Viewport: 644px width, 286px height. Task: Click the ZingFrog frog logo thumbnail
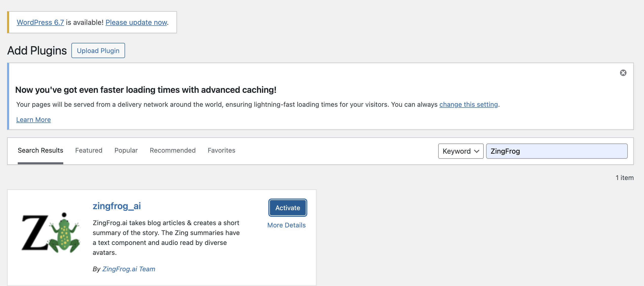[51, 233]
